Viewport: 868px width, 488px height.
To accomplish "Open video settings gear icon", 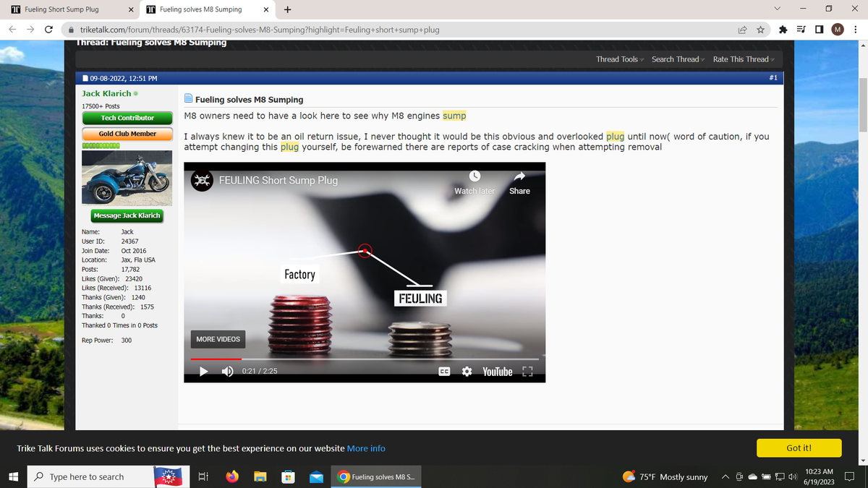I will pos(467,372).
